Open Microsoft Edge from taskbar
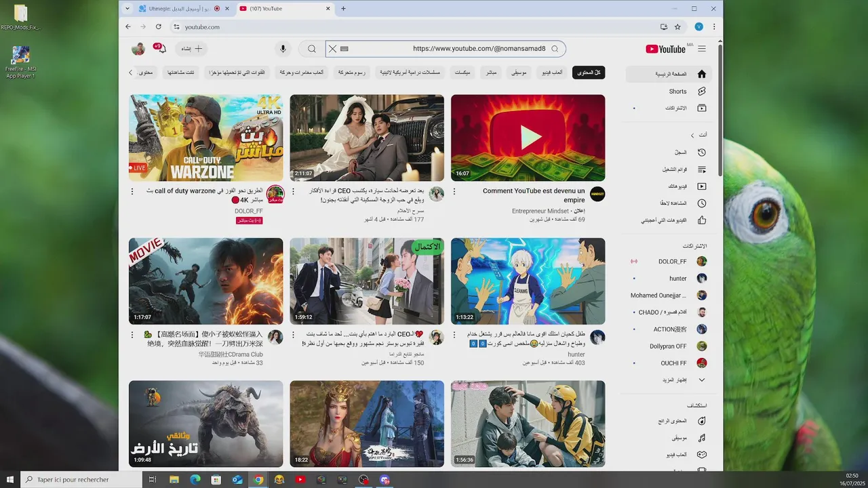The image size is (868, 488). (x=195, y=479)
